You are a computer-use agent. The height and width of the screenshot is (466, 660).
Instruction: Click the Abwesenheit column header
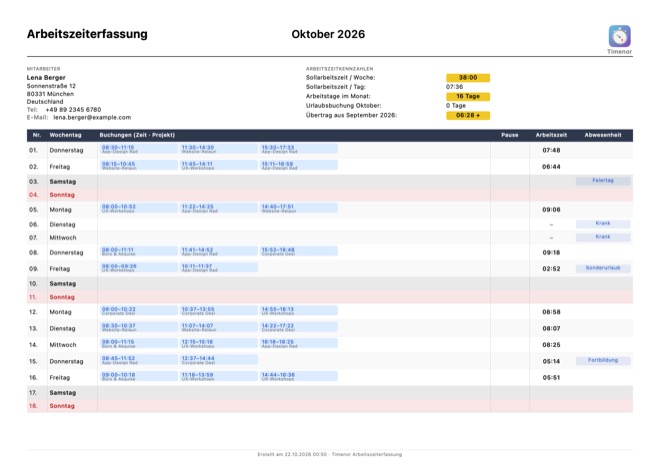pyautogui.click(x=603, y=135)
